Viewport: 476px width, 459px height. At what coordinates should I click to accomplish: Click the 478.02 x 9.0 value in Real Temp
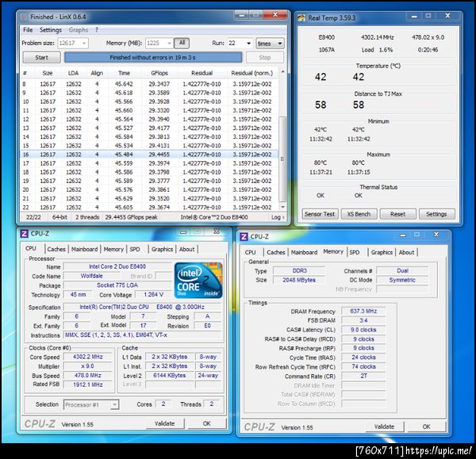[428, 37]
